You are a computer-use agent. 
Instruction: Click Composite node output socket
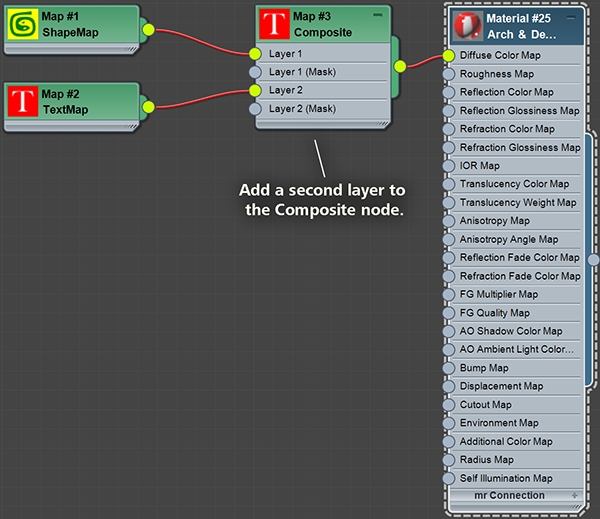click(x=400, y=66)
